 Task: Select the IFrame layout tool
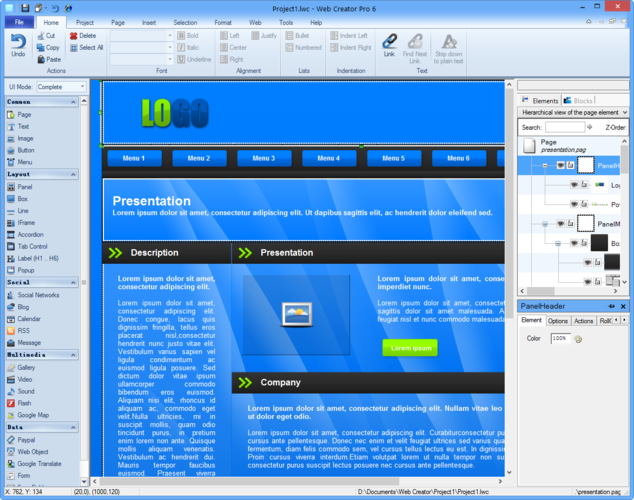21,223
